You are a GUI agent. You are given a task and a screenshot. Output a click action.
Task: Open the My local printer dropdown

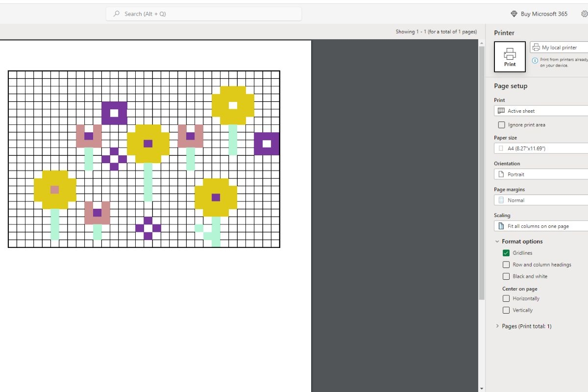[559, 47]
